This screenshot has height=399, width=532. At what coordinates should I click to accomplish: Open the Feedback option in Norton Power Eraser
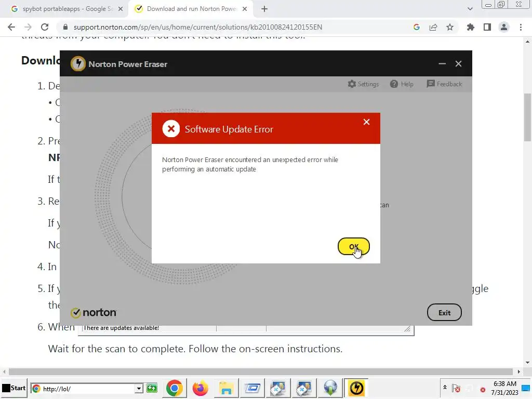tap(444, 84)
